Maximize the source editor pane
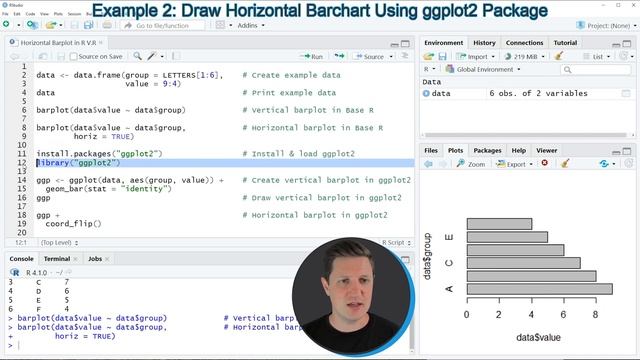The image size is (640, 360). coord(405,43)
